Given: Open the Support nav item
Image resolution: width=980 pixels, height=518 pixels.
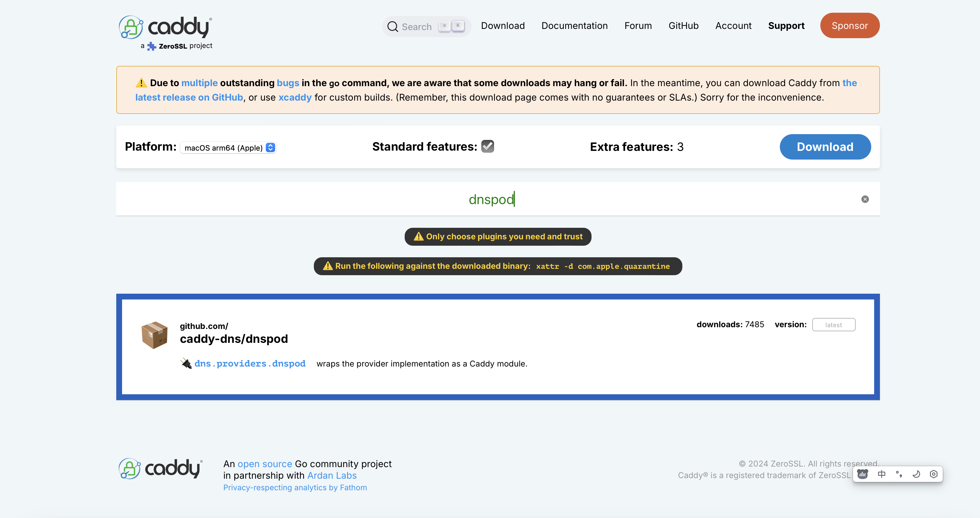Looking at the screenshot, I should [786, 25].
